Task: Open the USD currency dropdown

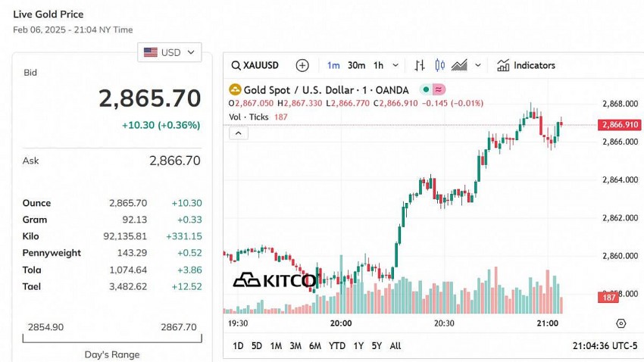Action: [170, 52]
